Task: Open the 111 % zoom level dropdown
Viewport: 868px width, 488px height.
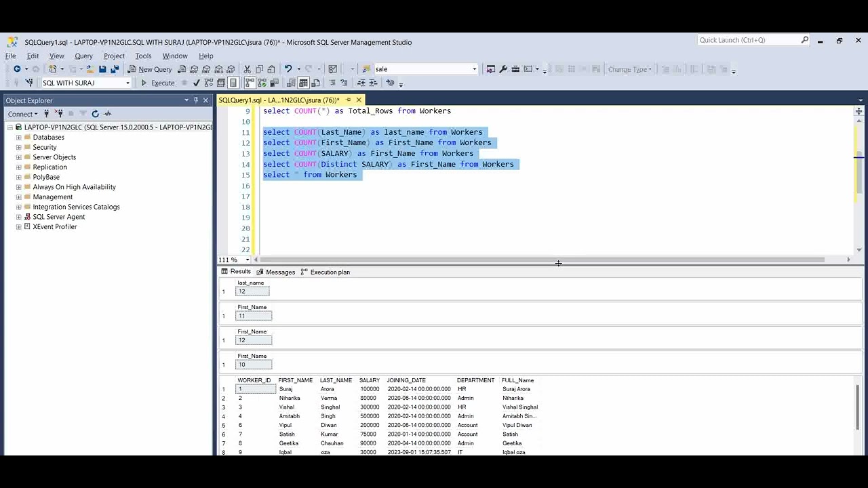Action: (x=248, y=260)
